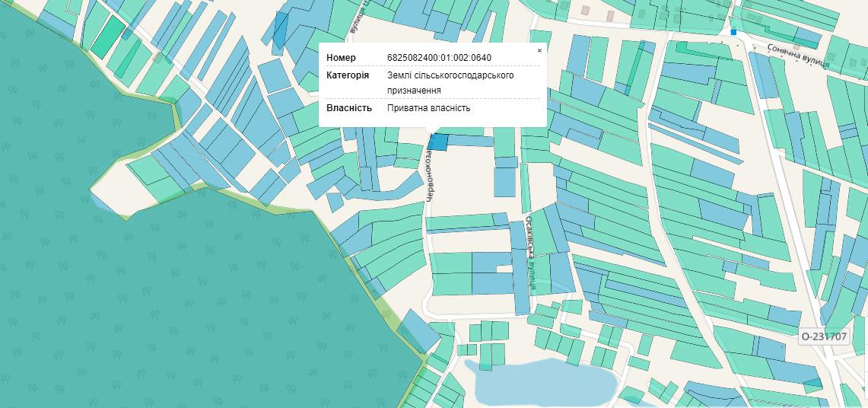
Task: Click the Власність label in the popup
Action: click(348, 108)
